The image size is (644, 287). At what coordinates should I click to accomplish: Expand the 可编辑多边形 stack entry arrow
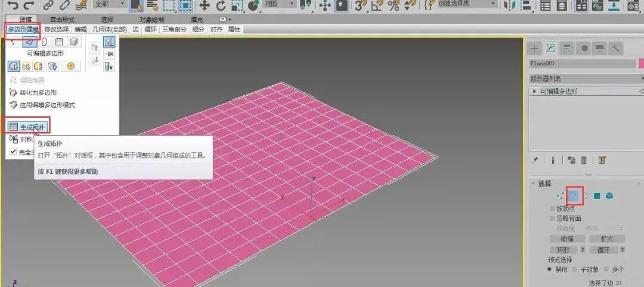point(534,92)
